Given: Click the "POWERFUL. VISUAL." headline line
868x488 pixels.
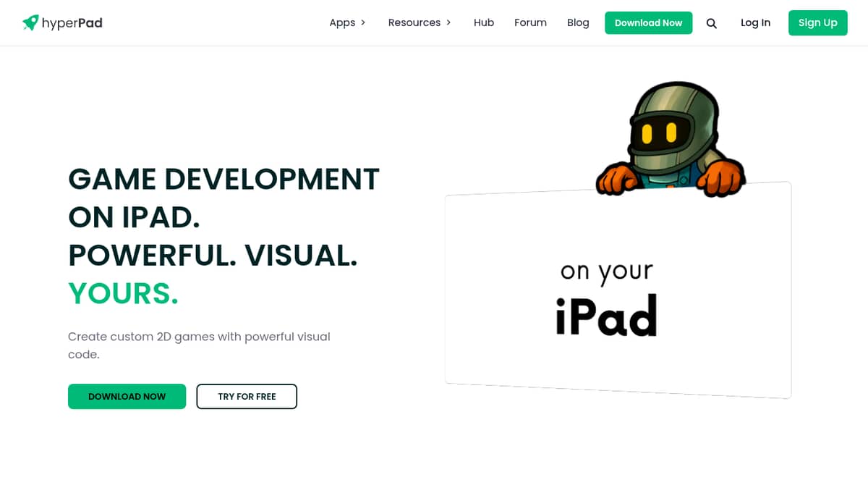Looking at the screenshot, I should [213, 255].
